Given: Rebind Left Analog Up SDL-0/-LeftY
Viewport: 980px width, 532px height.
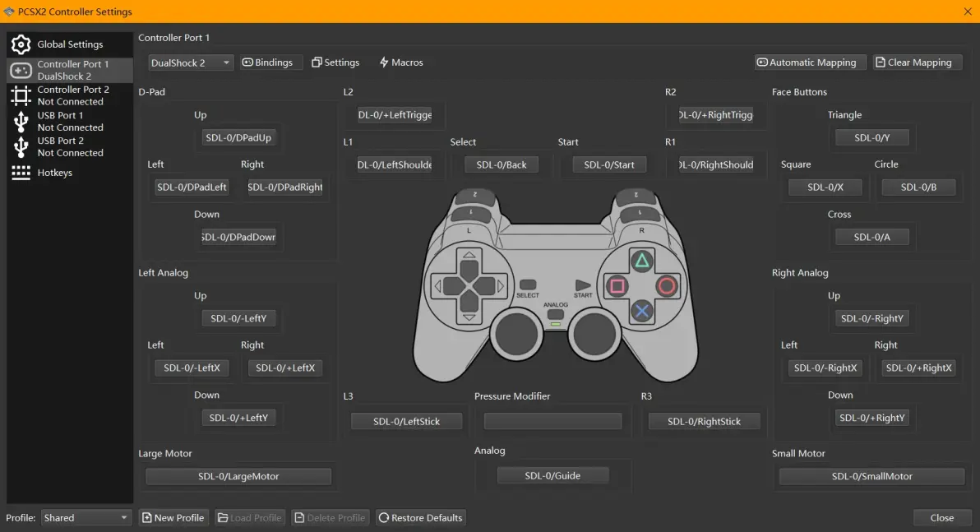Looking at the screenshot, I should 238,318.
